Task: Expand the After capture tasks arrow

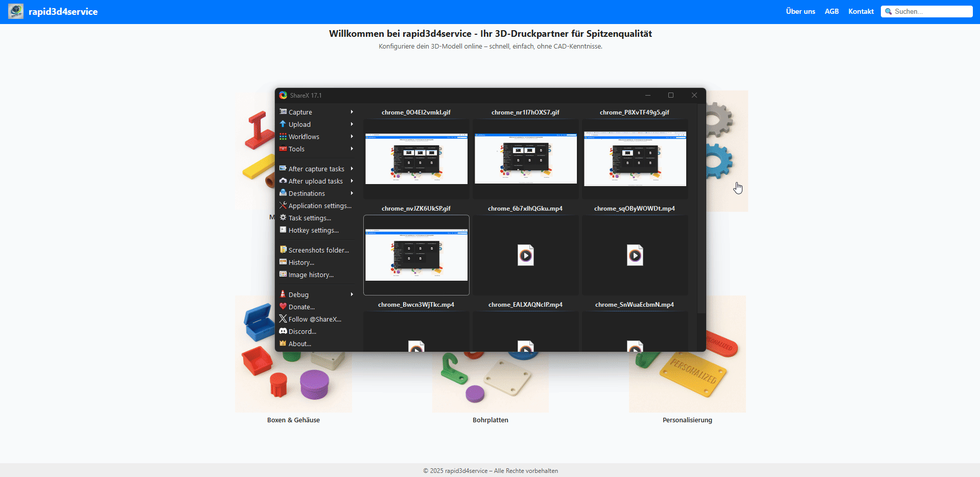Action: [x=352, y=168]
